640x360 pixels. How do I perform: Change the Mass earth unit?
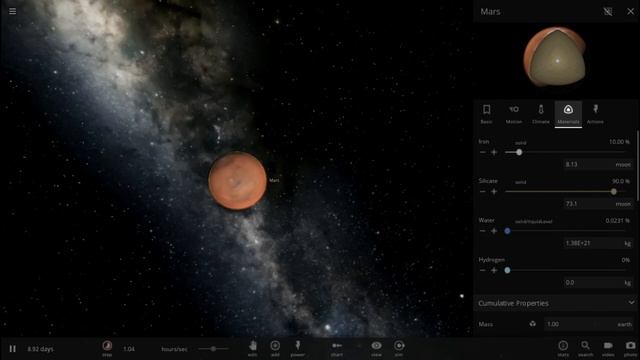(x=624, y=324)
